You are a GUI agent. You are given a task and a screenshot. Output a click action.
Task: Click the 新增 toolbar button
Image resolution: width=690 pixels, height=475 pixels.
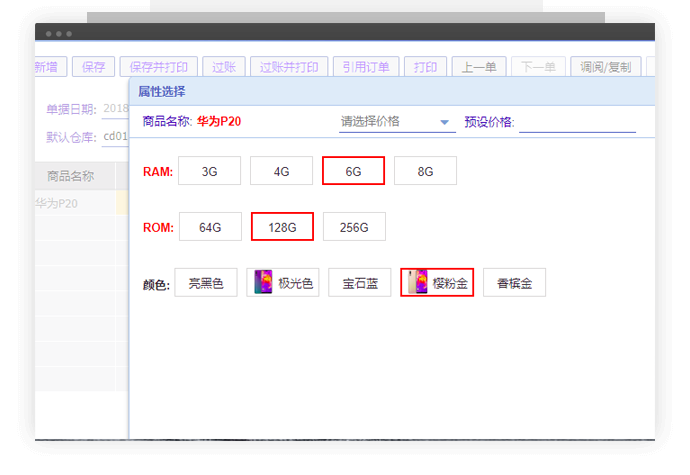(51, 67)
